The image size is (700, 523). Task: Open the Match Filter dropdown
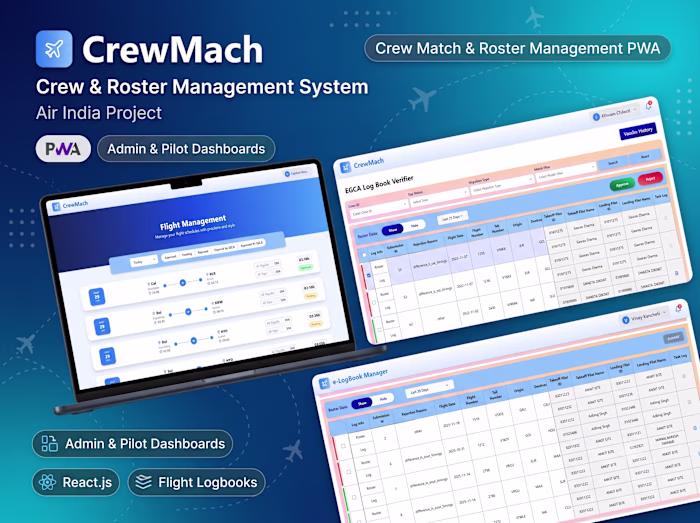click(566, 173)
